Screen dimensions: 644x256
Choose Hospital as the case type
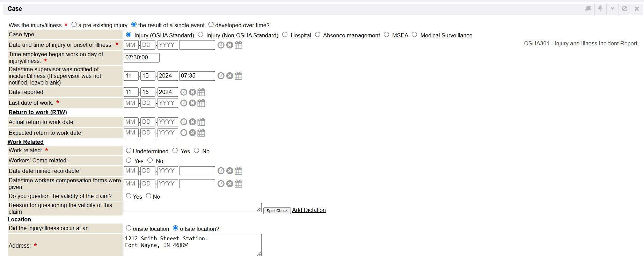click(x=285, y=35)
